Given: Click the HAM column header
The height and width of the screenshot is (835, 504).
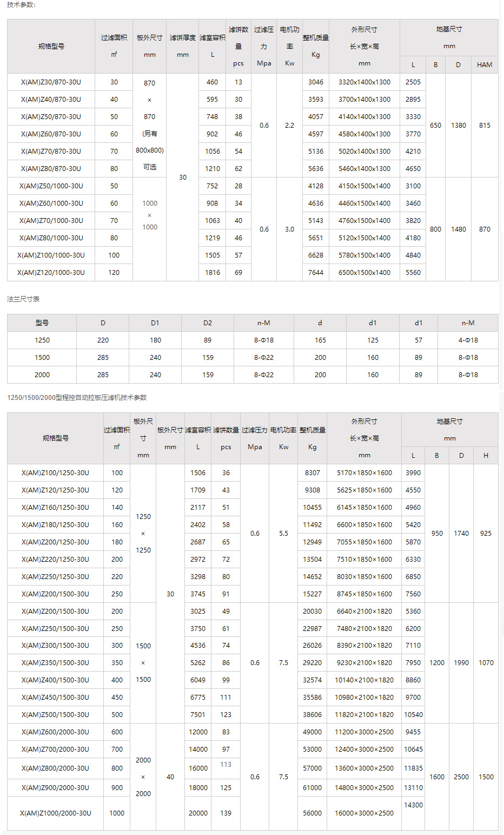Looking at the screenshot, I should (484, 65).
